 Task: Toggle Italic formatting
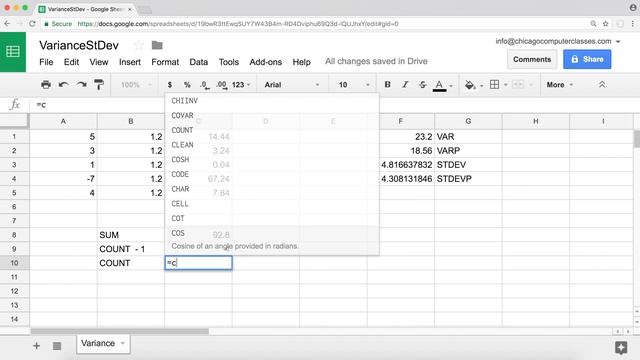pos(405,84)
